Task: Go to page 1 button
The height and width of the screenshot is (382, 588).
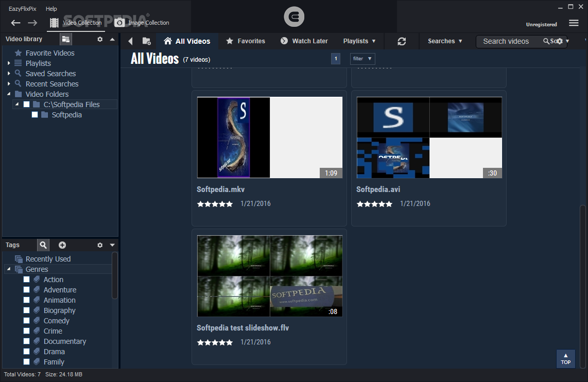Action: tap(336, 59)
